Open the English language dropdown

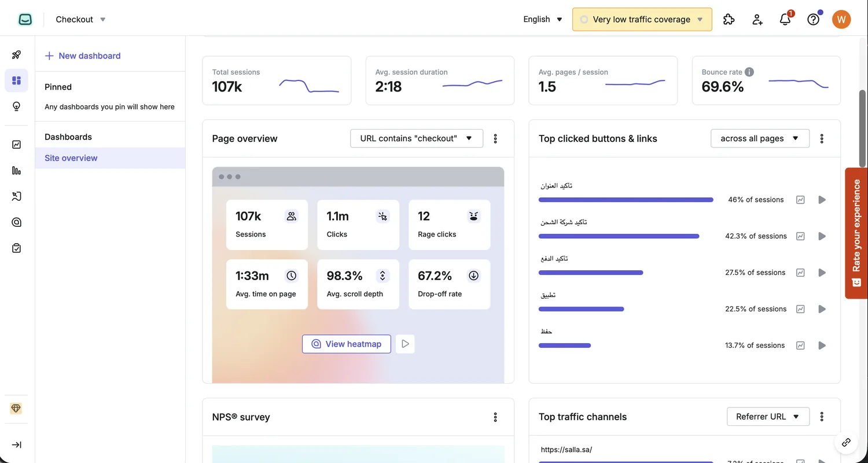click(543, 19)
